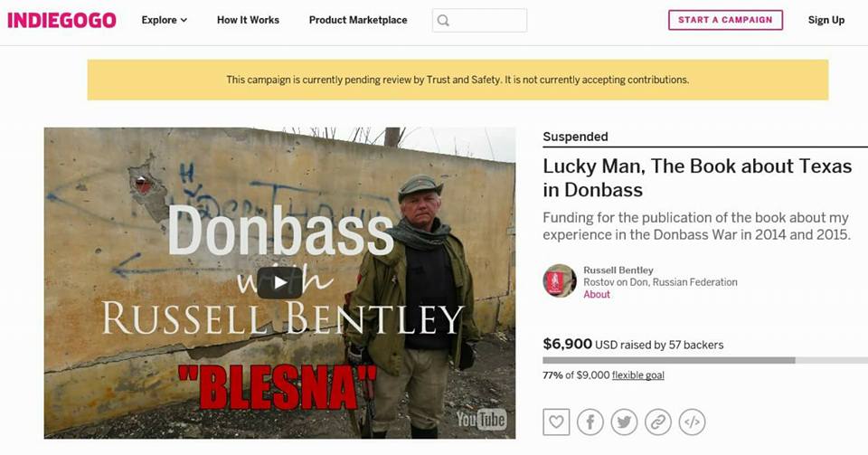
Task: Click Russell Bentley's profile avatar
Action: click(x=560, y=281)
